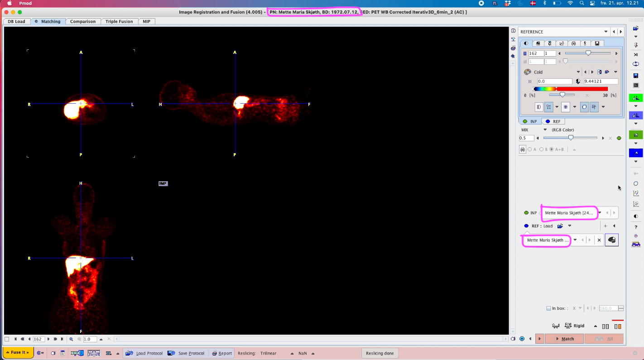Adjust the 0.5 fusion mix slider

tap(571, 138)
